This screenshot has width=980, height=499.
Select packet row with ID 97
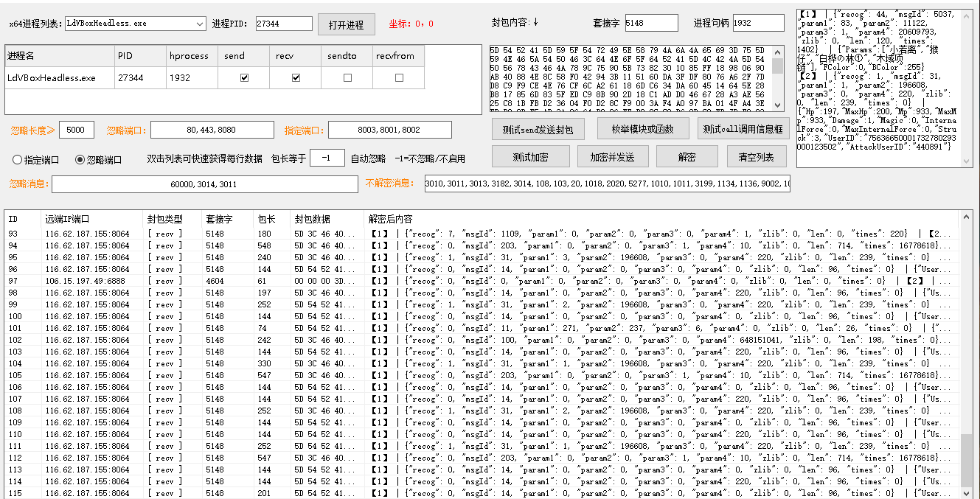point(482,281)
